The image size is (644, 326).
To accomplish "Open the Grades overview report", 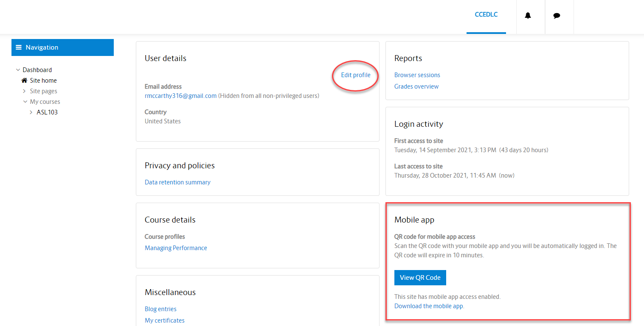I will pos(416,86).
